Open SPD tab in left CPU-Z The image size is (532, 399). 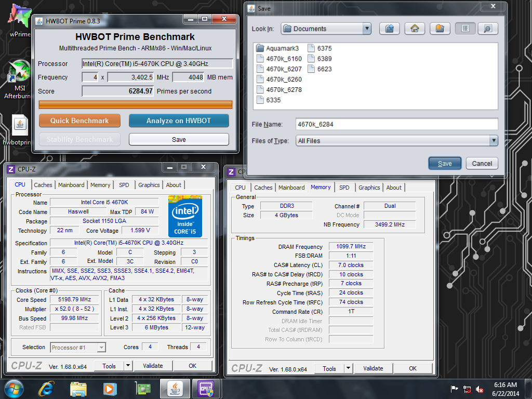pyautogui.click(x=124, y=185)
